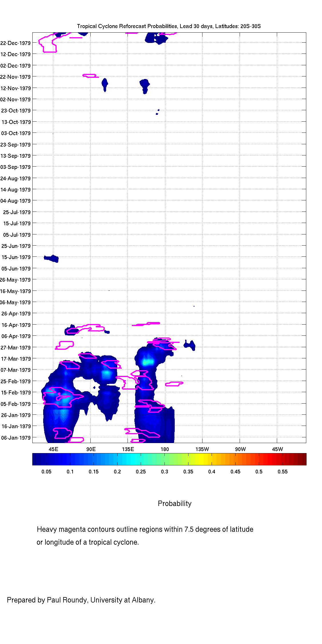Click the 13-Oct-1979 date label
Image resolution: width=322 pixels, height=644 pixels.
click(x=16, y=122)
